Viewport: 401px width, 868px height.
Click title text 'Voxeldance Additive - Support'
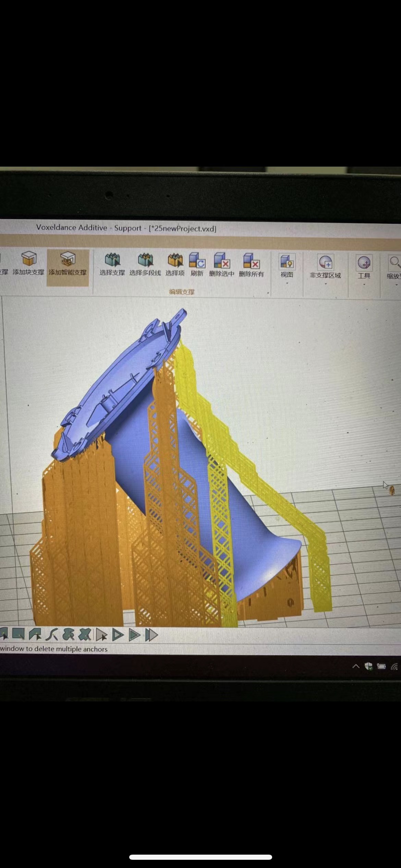coord(89,228)
